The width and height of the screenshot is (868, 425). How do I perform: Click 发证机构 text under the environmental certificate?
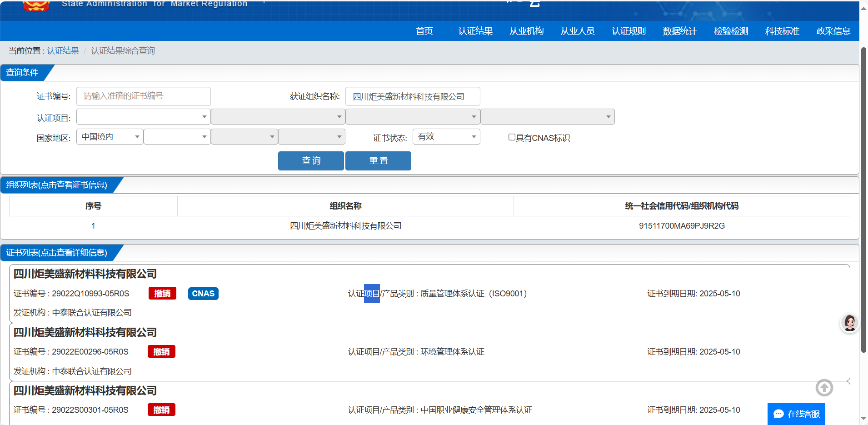tap(73, 371)
